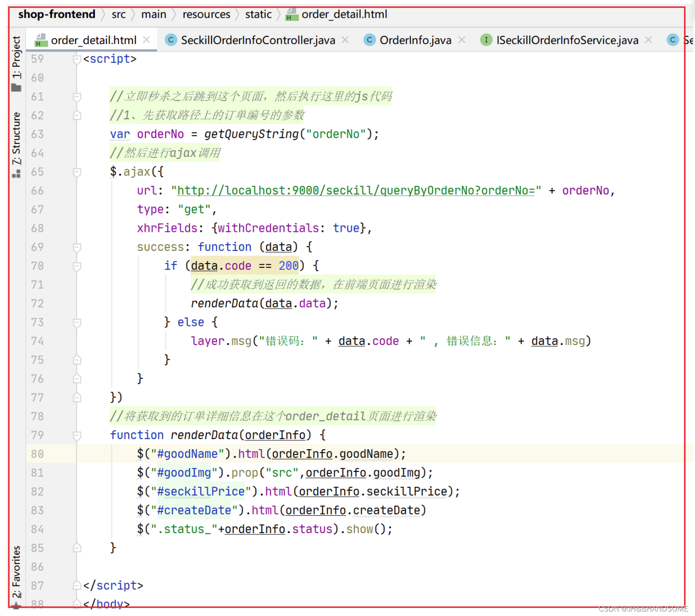Viewport: 695px width, 616px height.
Task: Click fold end marker on line 87
Action: (77, 586)
